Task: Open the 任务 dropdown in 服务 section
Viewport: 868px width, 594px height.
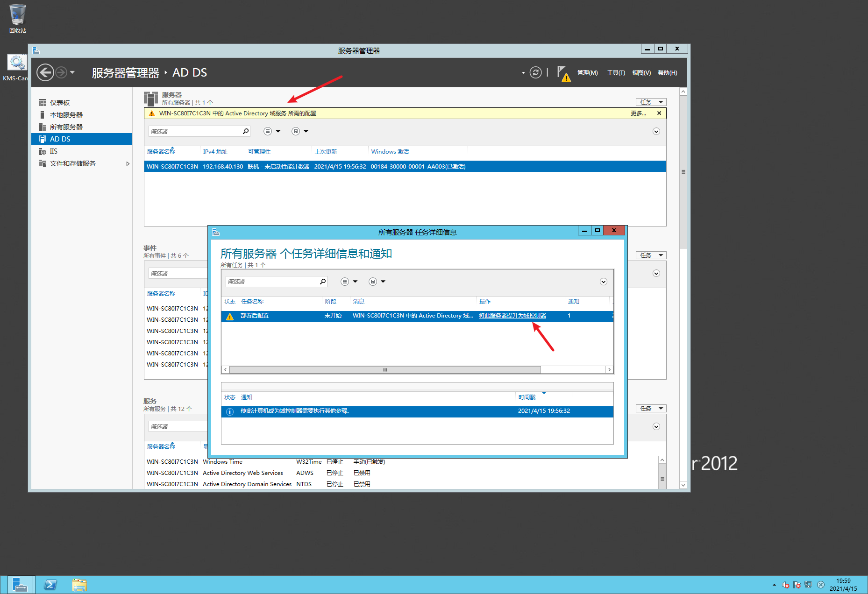Action: (x=651, y=408)
